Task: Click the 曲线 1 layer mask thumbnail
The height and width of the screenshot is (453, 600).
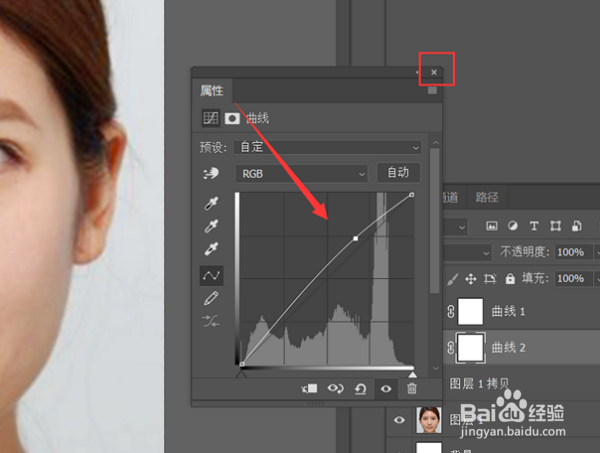Action: [470, 311]
